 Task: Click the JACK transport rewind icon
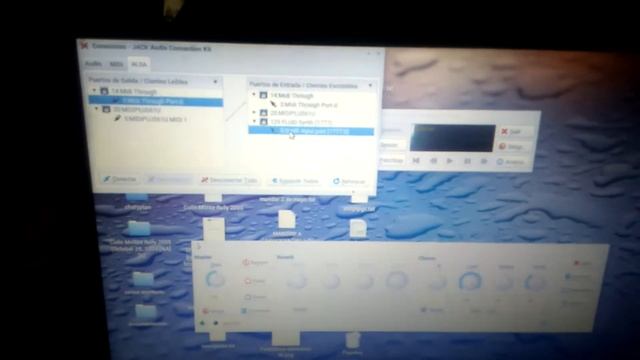pos(416,160)
